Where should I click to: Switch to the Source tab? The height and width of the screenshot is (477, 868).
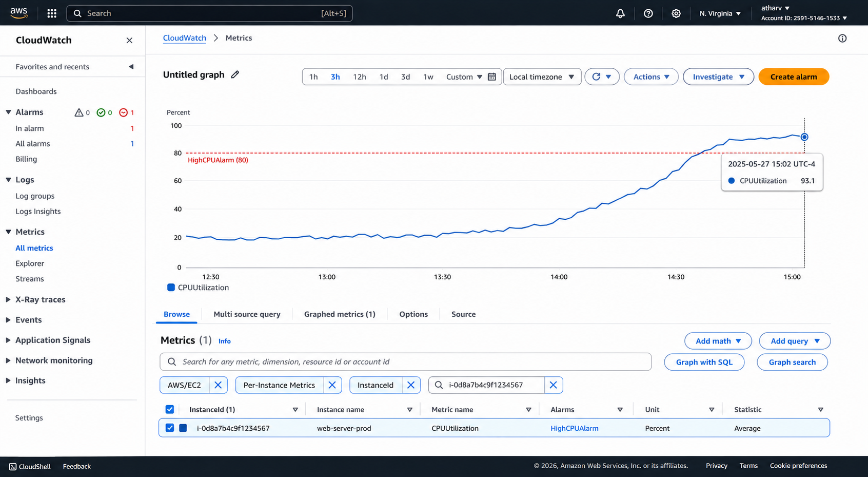463,314
